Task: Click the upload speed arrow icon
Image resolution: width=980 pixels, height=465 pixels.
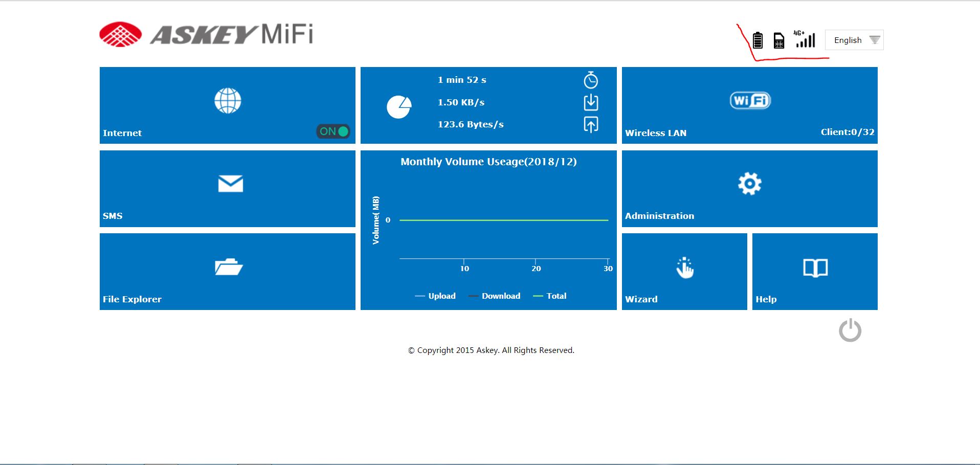Action: 591,124
